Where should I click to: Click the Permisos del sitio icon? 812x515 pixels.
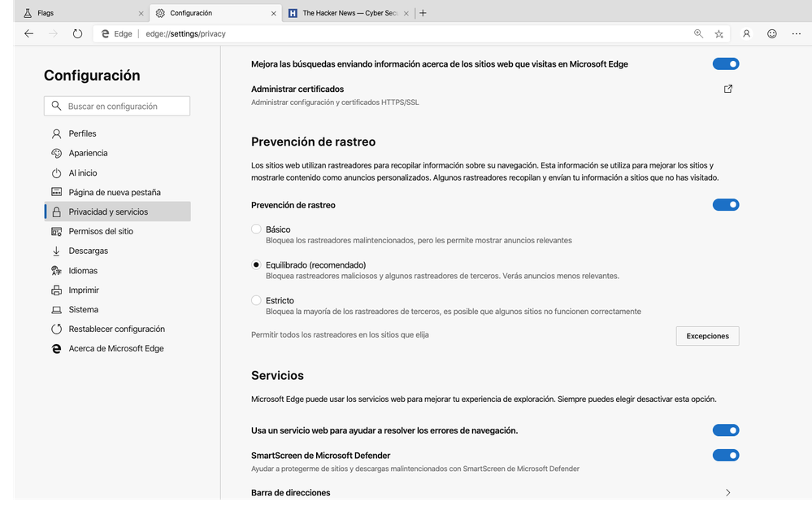coord(56,232)
